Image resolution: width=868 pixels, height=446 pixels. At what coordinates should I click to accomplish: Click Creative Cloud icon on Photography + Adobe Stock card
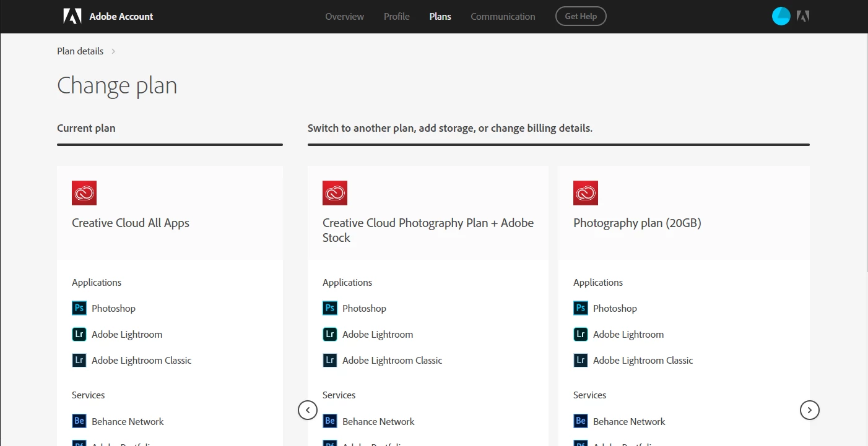pyautogui.click(x=335, y=193)
